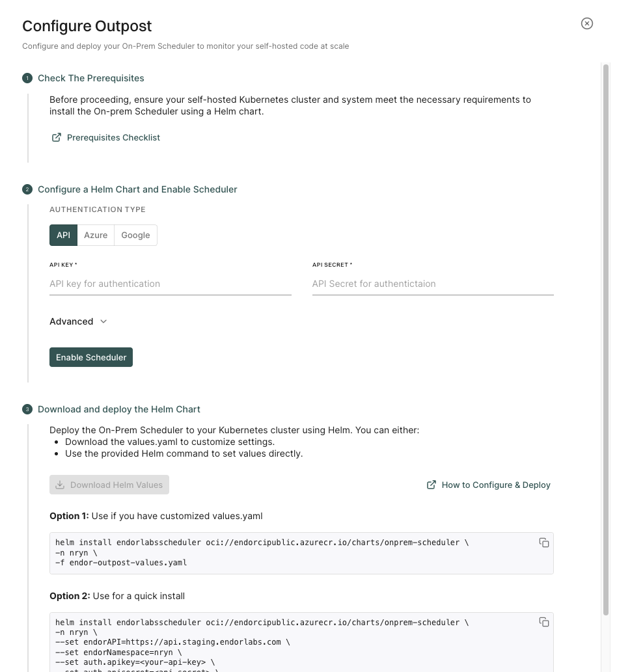Click the Advanced chevron arrow
This screenshot has width=617, height=672.
(103, 321)
